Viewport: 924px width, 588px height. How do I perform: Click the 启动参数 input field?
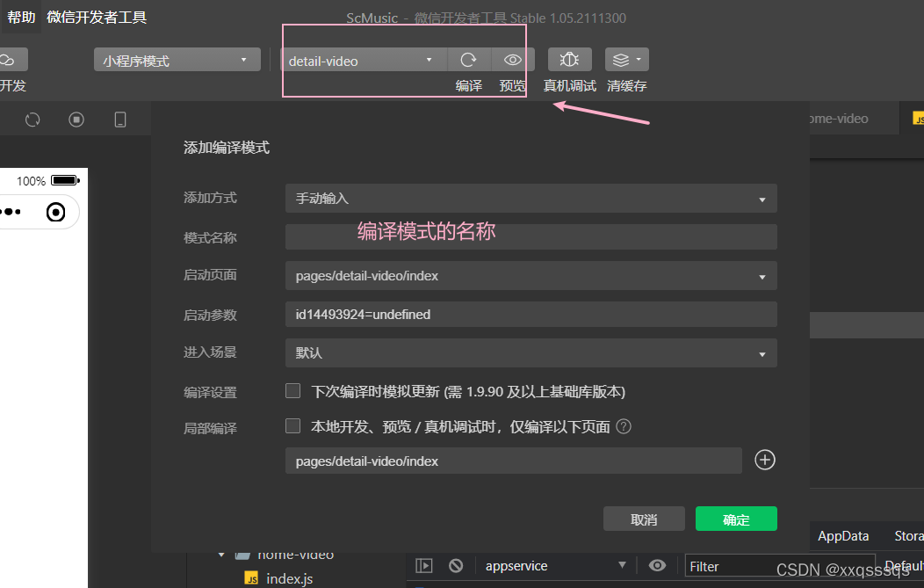click(531, 315)
